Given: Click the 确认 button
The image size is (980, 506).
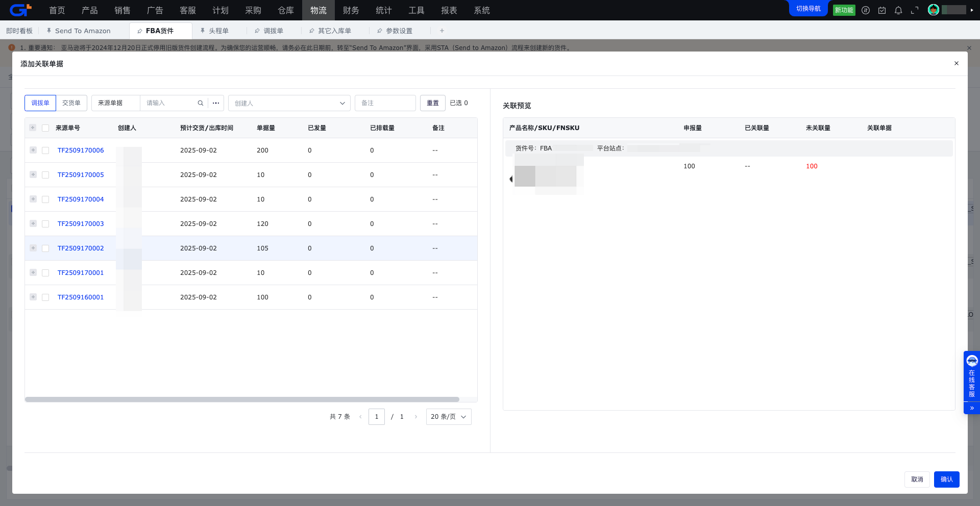Looking at the screenshot, I should (x=946, y=479).
